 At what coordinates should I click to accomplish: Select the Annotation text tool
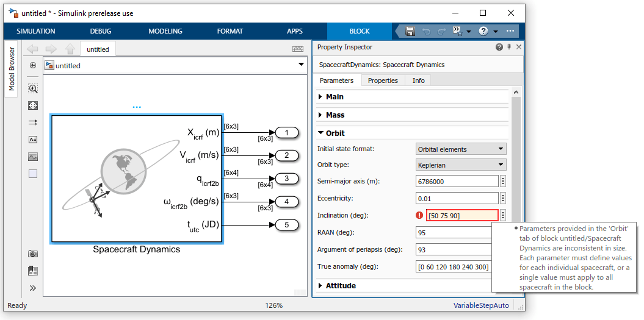point(33,140)
